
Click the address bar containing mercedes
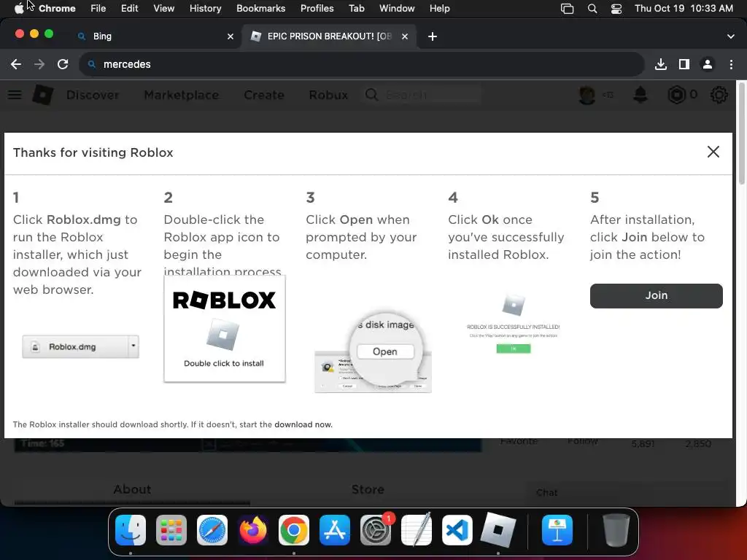coord(361,64)
